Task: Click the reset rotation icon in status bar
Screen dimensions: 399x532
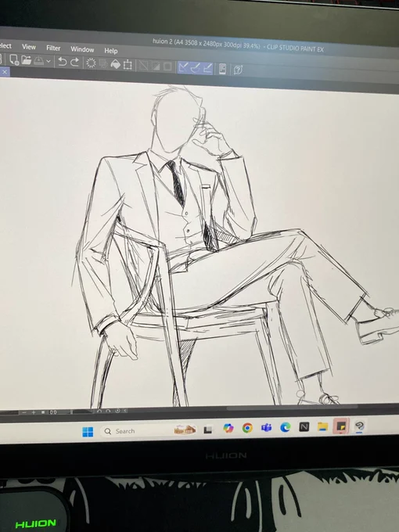Action: click(117, 411)
